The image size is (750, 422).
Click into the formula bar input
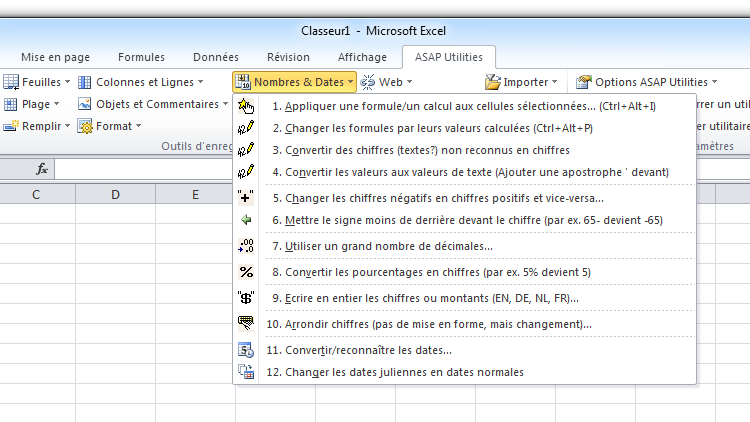tap(143, 169)
